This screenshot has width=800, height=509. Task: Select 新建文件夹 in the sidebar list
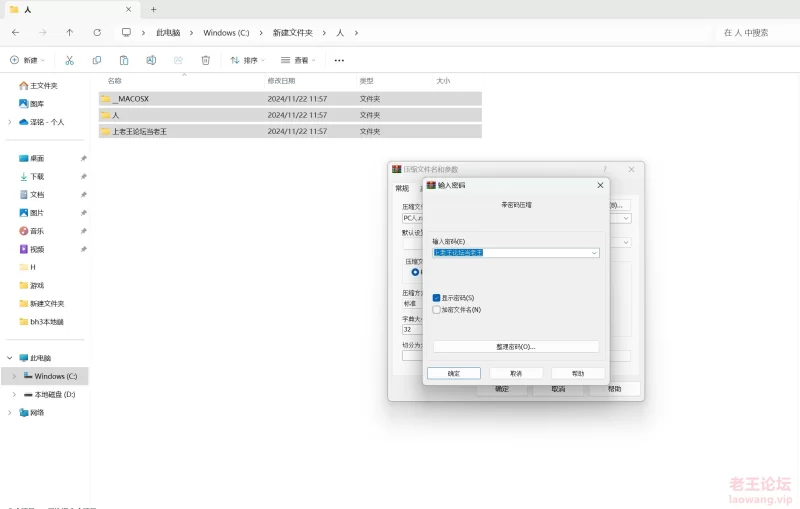point(42,303)
